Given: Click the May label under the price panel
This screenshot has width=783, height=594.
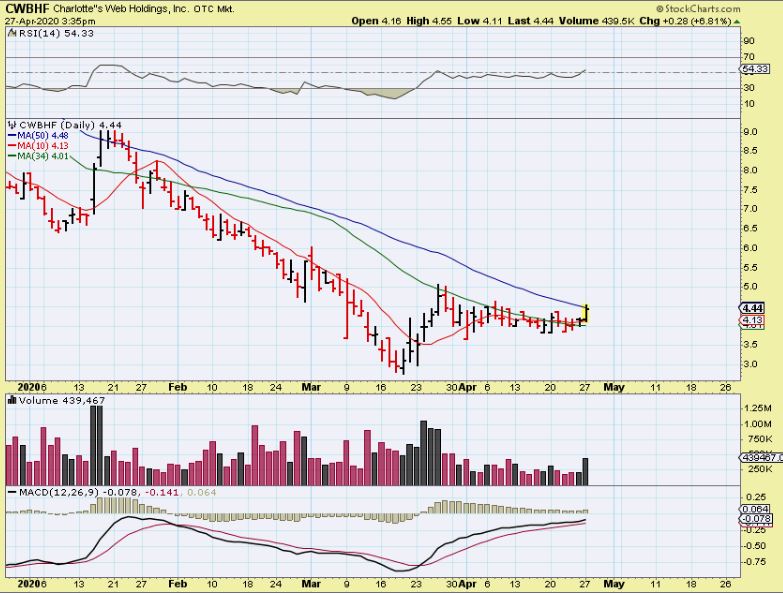Looking at the screenshot, I should 614,387.
